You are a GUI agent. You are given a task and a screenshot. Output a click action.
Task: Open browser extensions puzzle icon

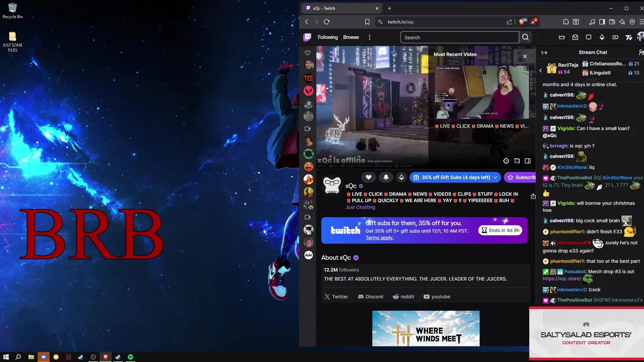coord(566,22)
